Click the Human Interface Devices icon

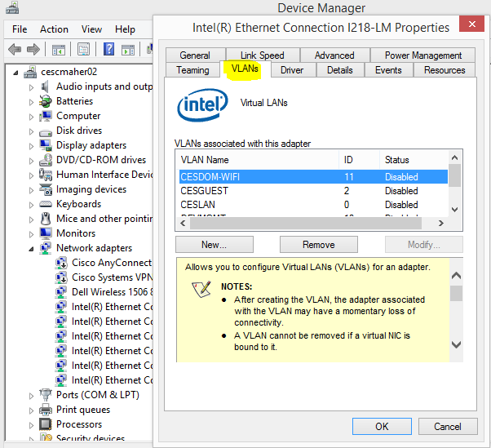pos(46,175)
